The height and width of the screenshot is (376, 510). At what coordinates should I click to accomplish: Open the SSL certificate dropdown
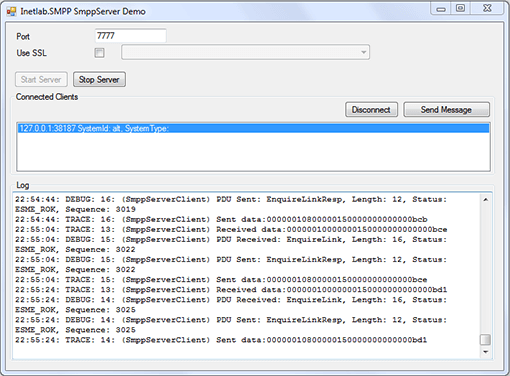245,52
